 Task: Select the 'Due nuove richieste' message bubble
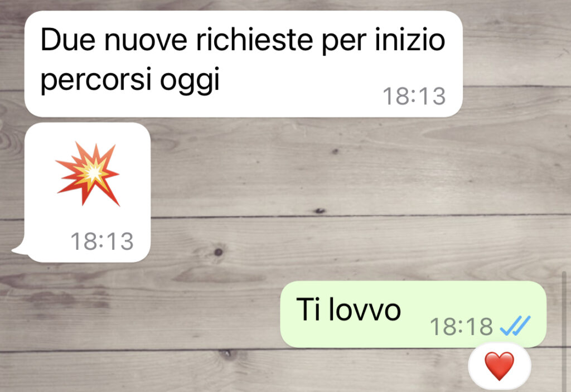click(x=243, y=64)
